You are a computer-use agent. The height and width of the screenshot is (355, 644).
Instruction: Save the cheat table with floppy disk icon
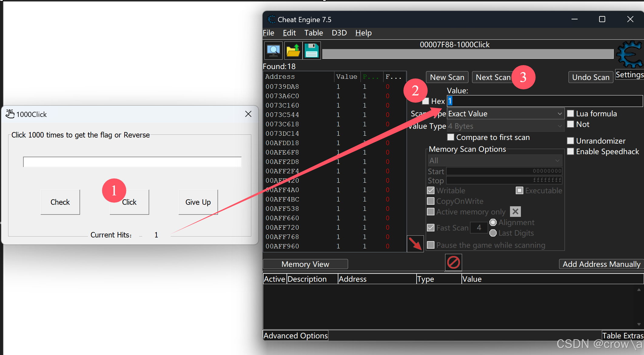point(311,51)
